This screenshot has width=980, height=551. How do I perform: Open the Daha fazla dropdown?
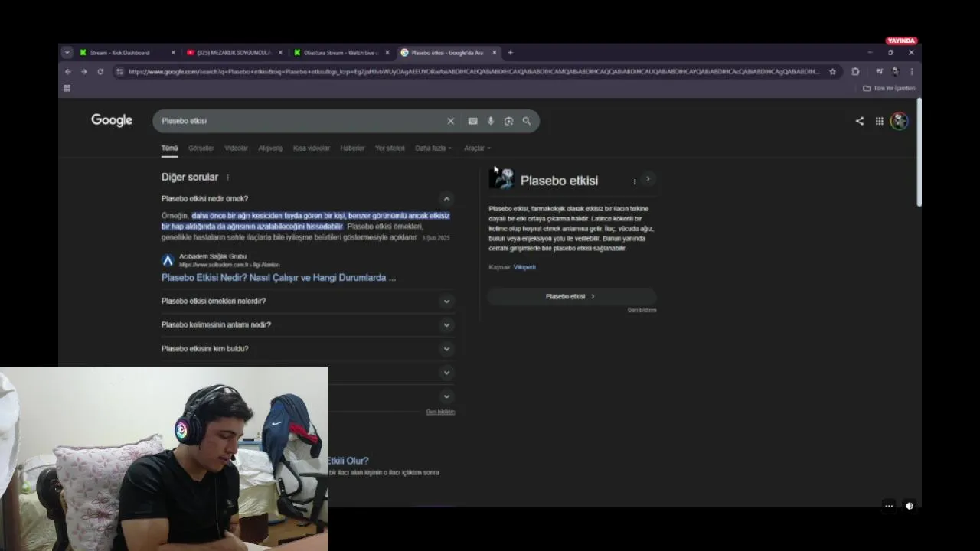(433, 148)
